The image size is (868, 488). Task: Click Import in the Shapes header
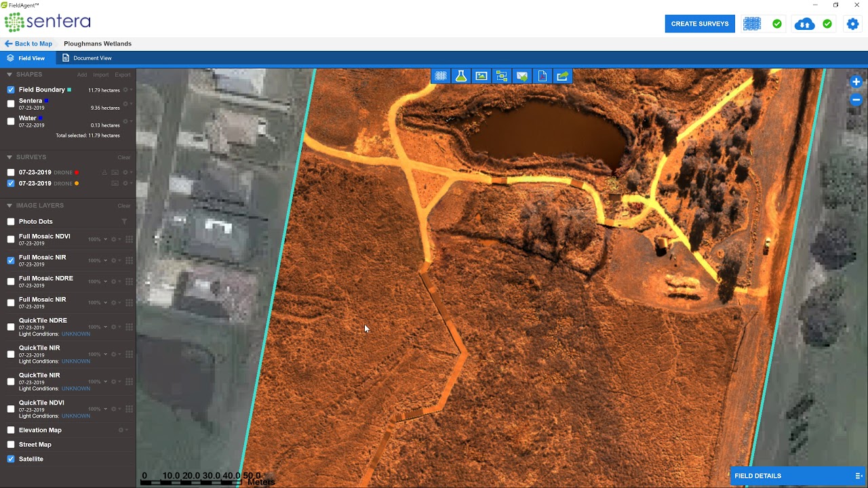click(101, 75)
